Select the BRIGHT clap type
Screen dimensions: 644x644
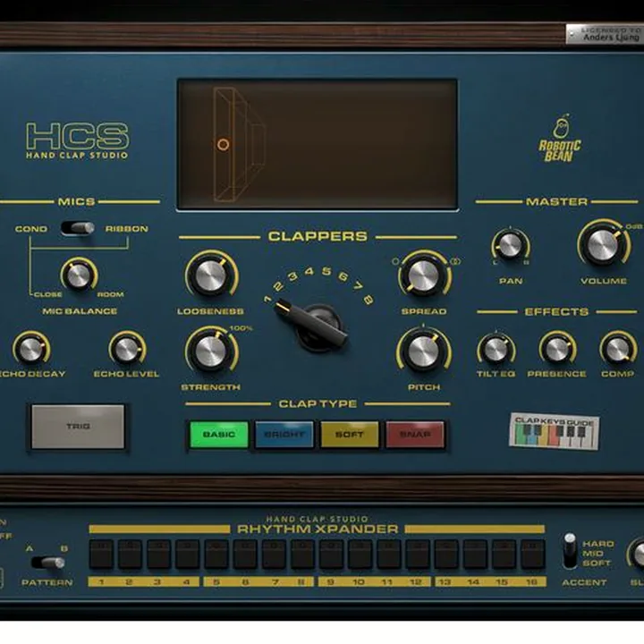[x=284, y=434]
